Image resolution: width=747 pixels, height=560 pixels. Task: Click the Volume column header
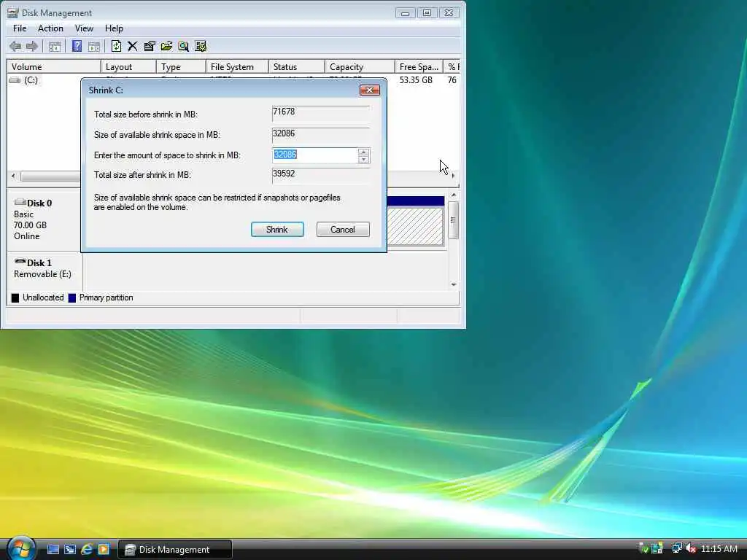tap(53, 66)
